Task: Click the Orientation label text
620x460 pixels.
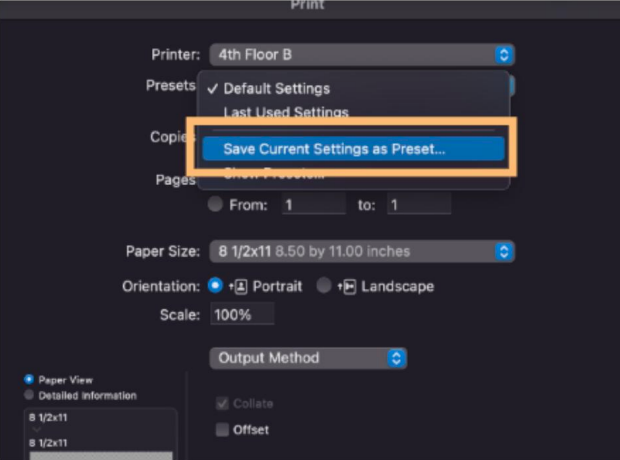Action: pos(161,286)
